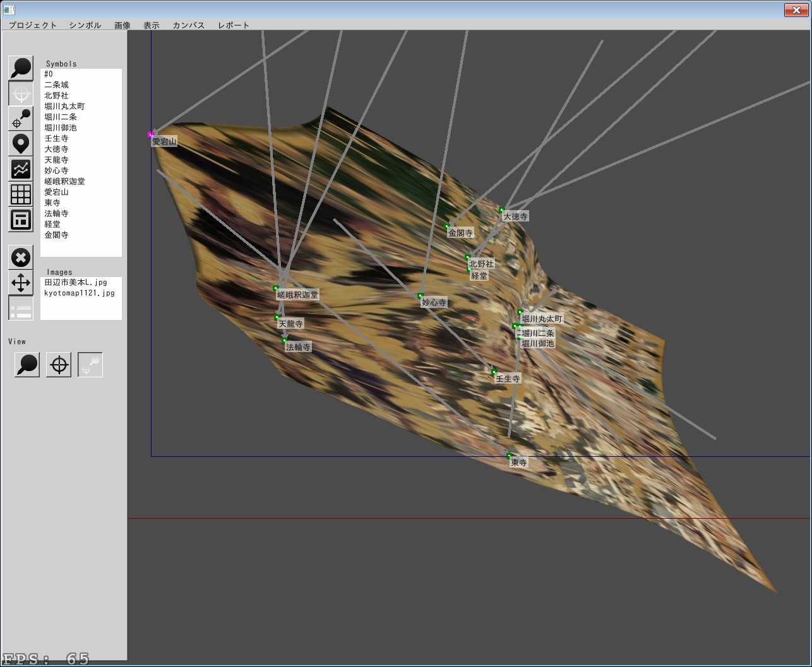Click the 経堂 label on the map canvas
This screenshot has height=667, width=812.
point(479,276)
